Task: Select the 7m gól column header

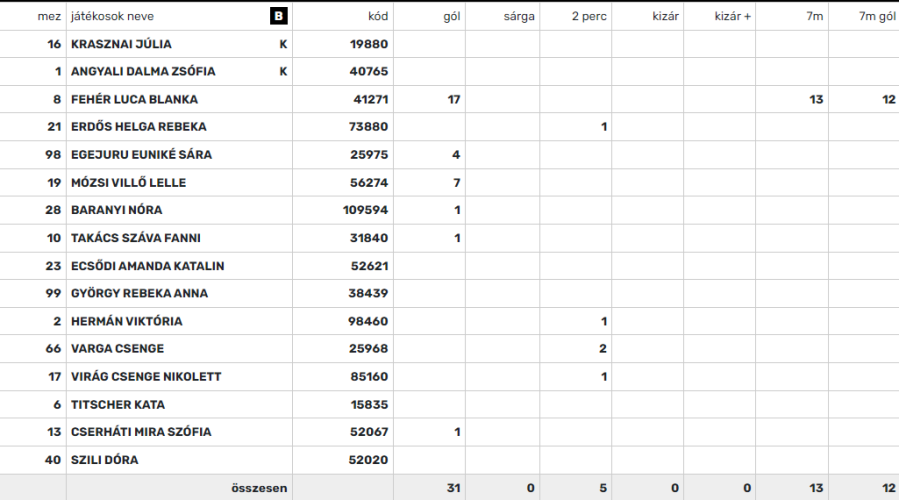Action: [x=877, y=16]
